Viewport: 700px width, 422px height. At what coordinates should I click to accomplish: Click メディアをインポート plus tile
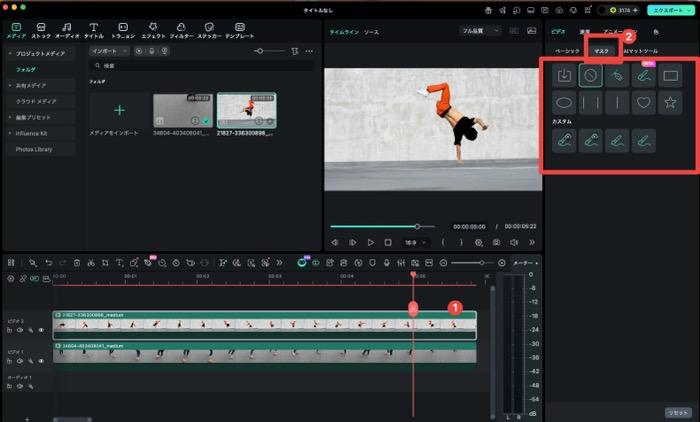[119, 110]
